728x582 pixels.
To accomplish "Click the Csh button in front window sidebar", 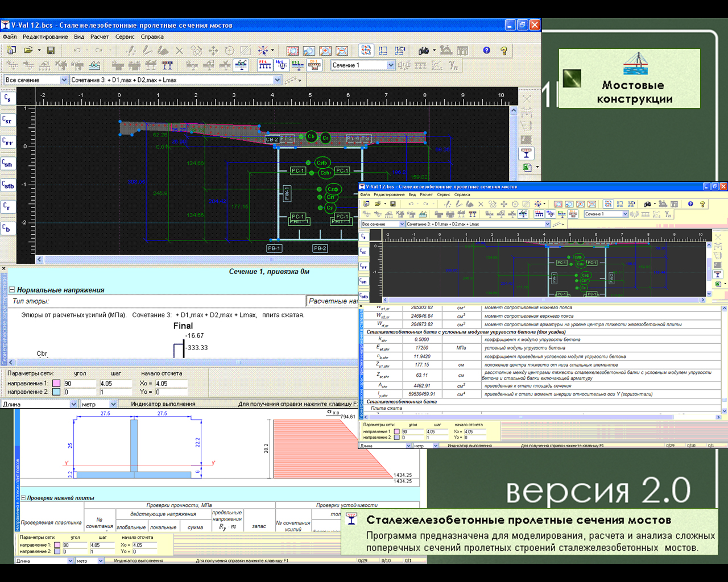I will pyautogui.click(x=364, y=281).
